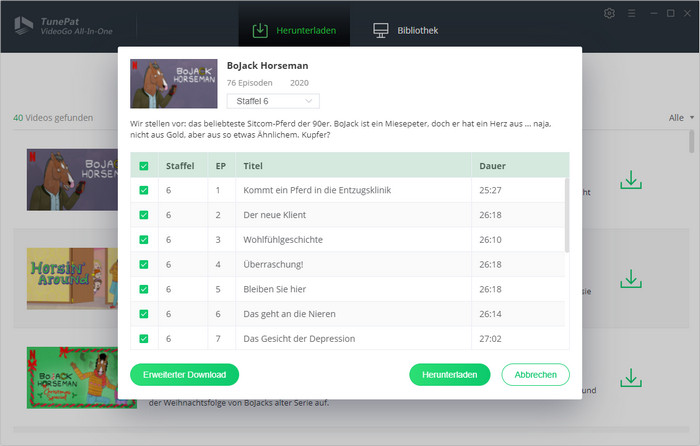This screenshot has height=446, width=700.
Task: Uncheck episode 3 Wohlfühlgeschichte
Action: coord(144,240)
